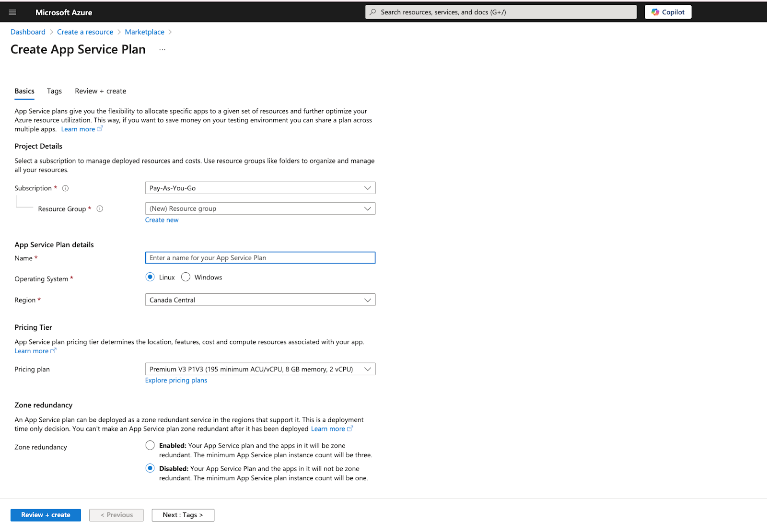Click the search magnifier icon

pos(373,12)
